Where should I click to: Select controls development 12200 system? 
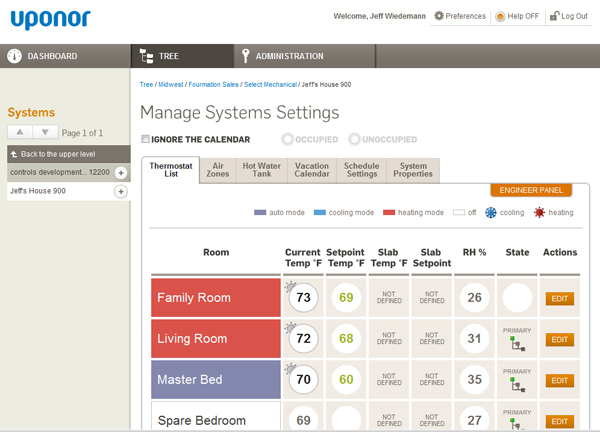(60, 172)
